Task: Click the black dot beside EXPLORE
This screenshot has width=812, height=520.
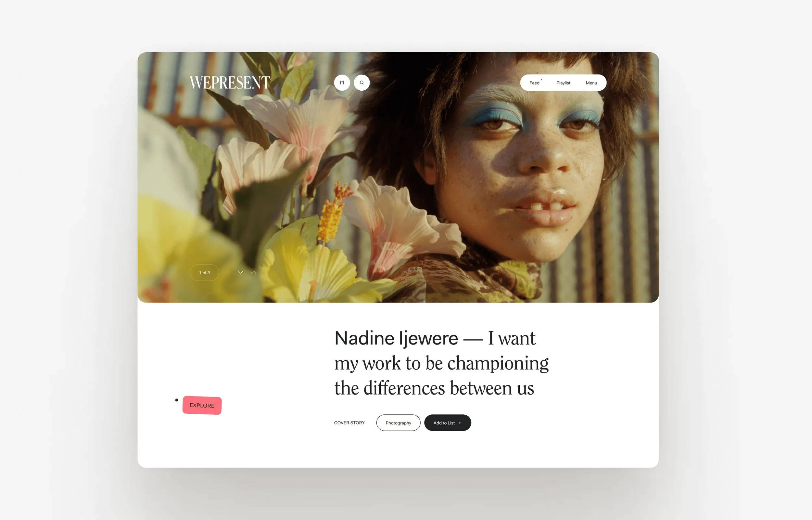Action: coord(176,400)
